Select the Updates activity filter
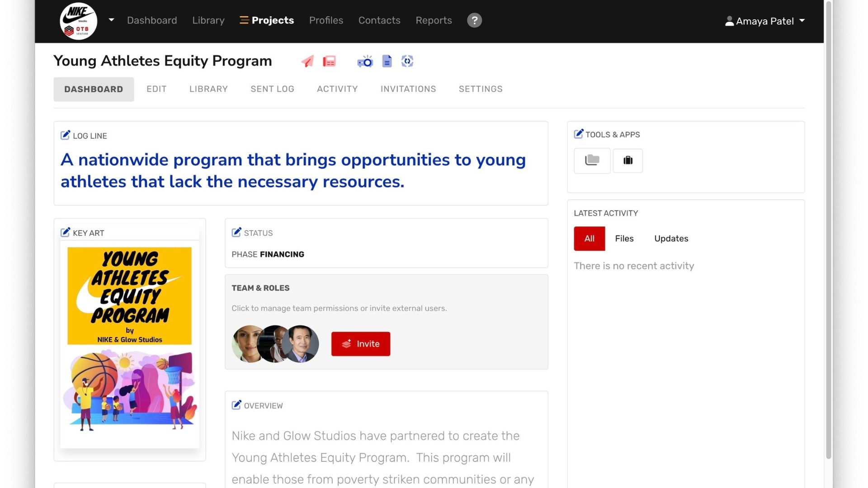The width and height of the screenshot is (868, 488). coord(671,239)
